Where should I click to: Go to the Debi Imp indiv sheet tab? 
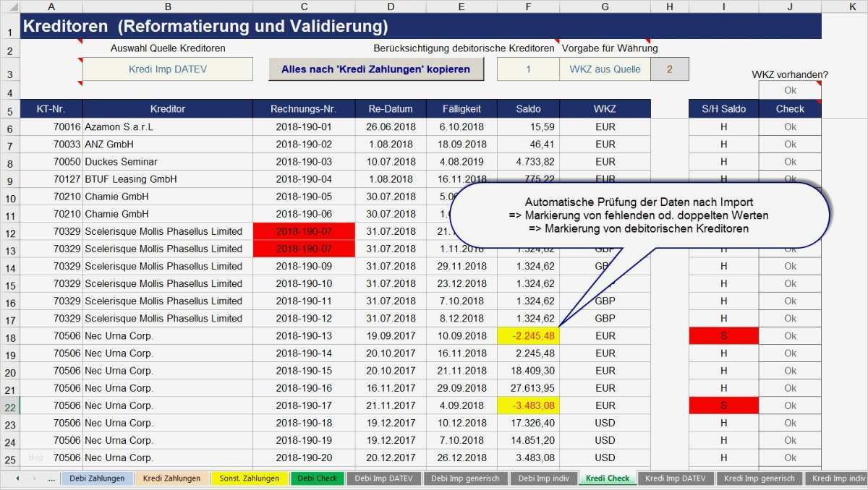click(543, 478)
